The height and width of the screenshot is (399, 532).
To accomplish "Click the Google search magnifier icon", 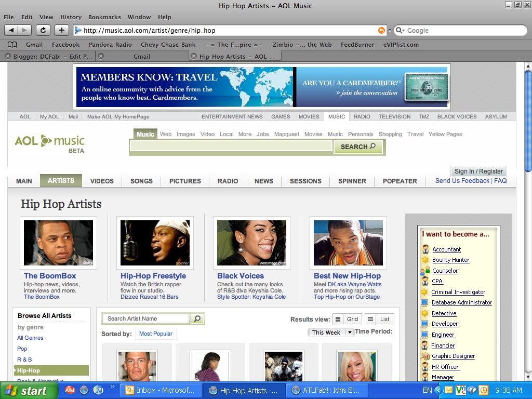I will [400, 30].
